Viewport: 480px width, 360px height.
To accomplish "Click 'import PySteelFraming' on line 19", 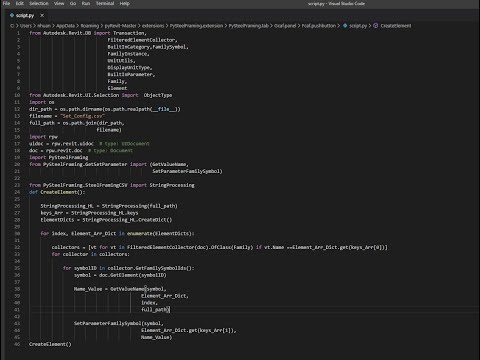I will 59,157.
